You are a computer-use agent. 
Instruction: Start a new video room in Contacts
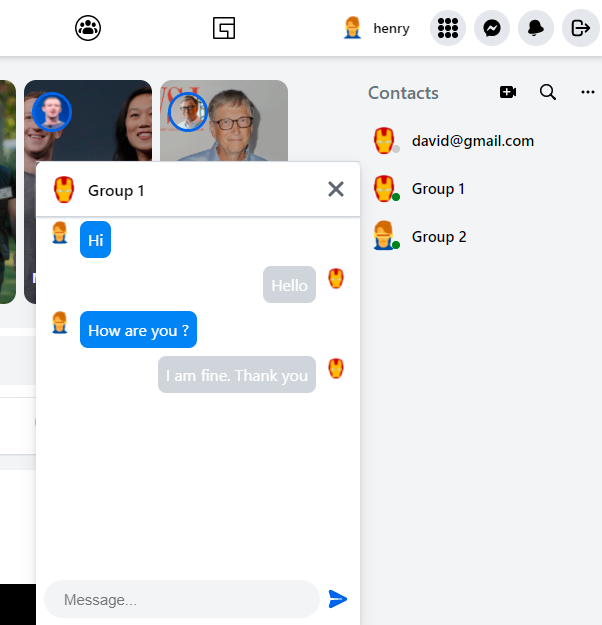(508, 92)
